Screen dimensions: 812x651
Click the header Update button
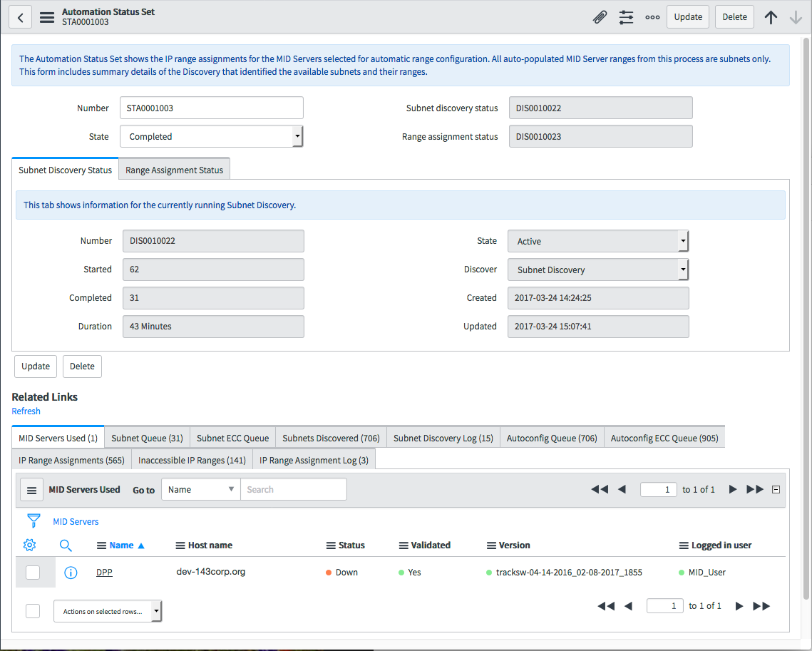point(688,17)
